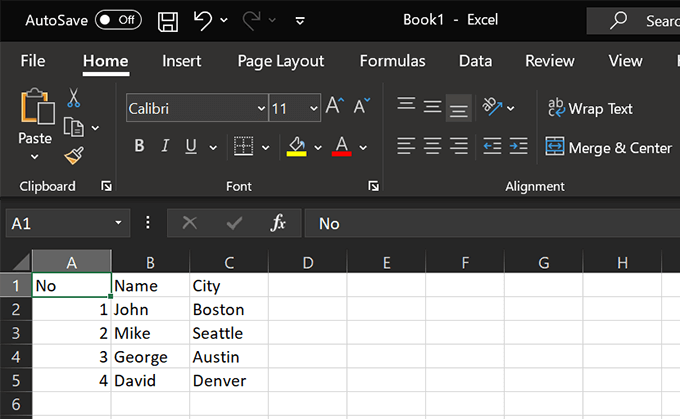
Task: Center-align text horizontally
Action: [x=432, y=147]
